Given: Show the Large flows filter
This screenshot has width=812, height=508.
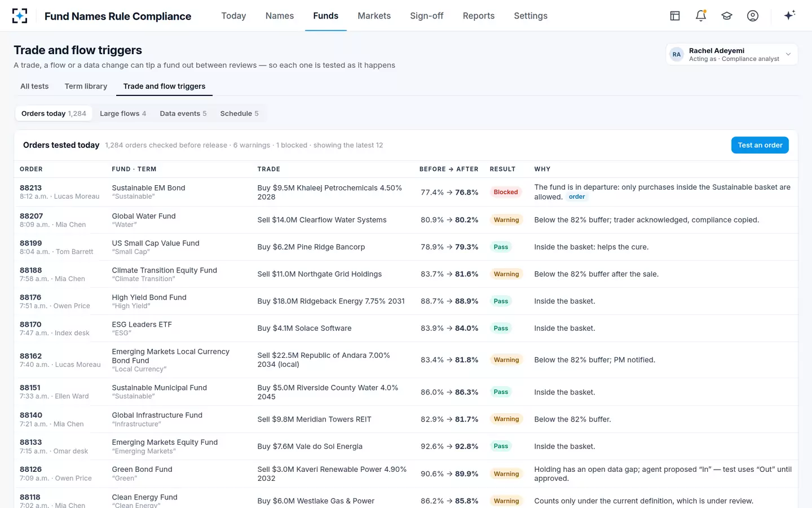Looking at the screenshot, I should pyautogui.click(x=123, y=113).
